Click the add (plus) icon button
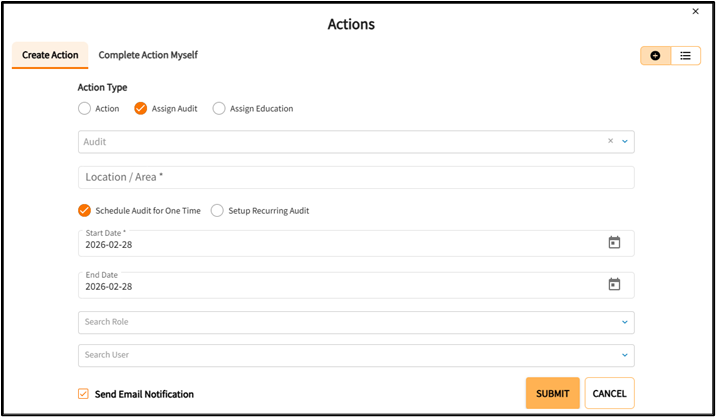The image size is (716, 417). point(655,56)
